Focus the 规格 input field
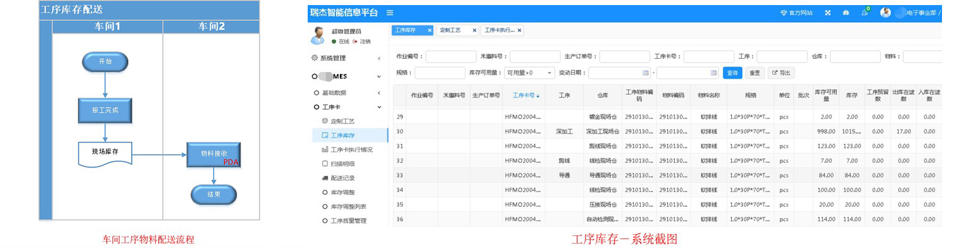The height and width of the screenshot is (248, 980). 440,73
